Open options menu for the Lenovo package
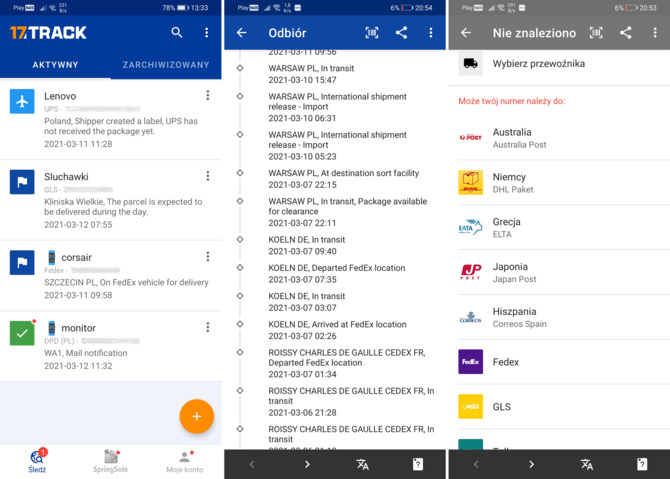 click(208, 95)
